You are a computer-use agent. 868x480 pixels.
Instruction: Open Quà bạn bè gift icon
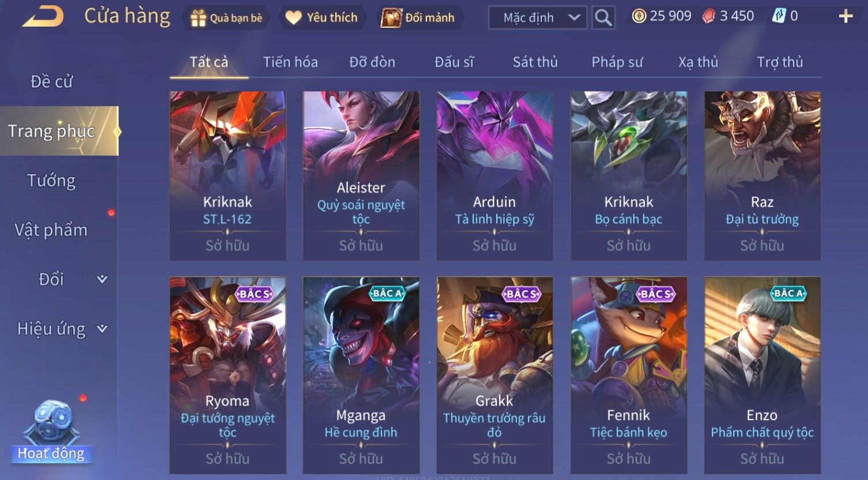pos(198,18)
